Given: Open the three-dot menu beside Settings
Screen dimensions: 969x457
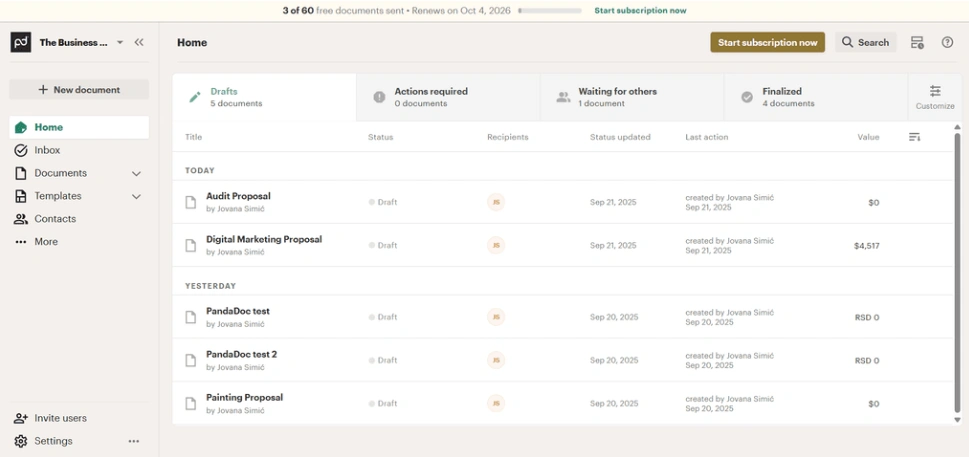Looking at the screenshot, I should click(133, 441).
